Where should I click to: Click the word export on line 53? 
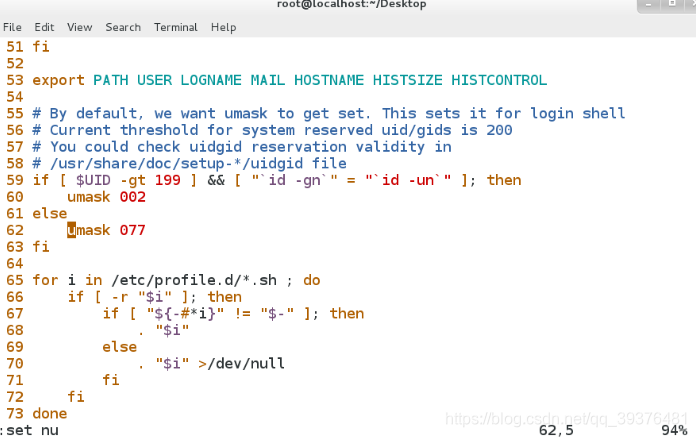pyautogui.click(x=58, y=80)
